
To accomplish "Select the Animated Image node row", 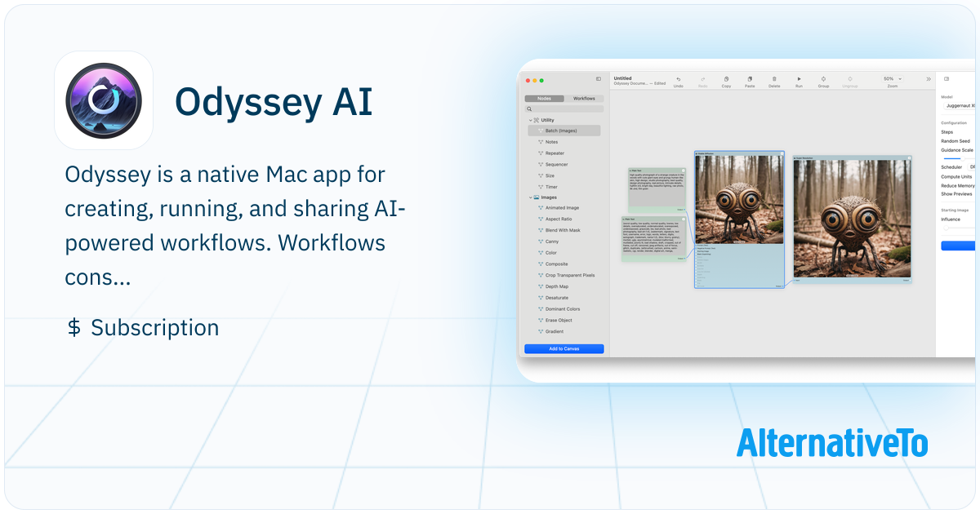I will click(564, 208).
